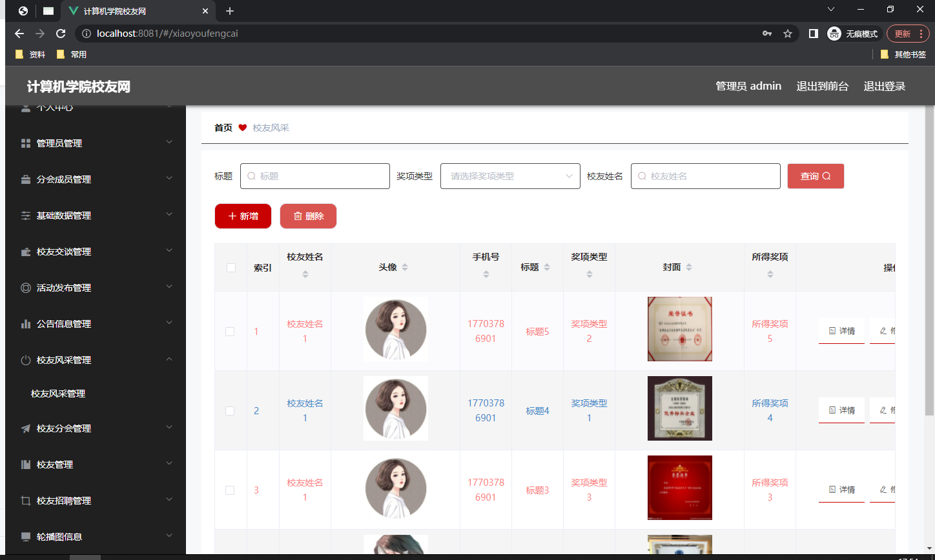The height and width of the screenshot is (560, 935).
Task: Click 退出登录 to log out
Action: point(884,85)
